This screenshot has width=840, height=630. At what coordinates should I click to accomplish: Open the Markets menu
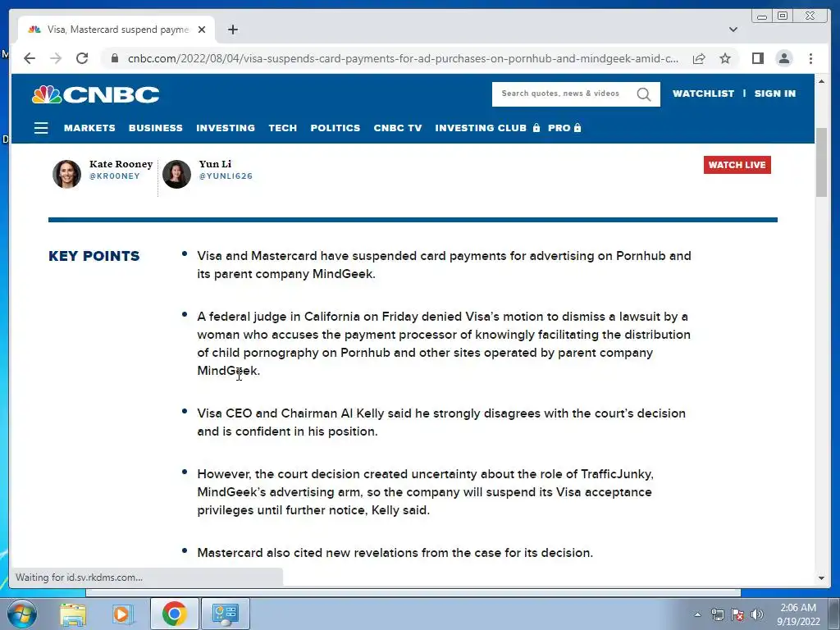[89, 127]
